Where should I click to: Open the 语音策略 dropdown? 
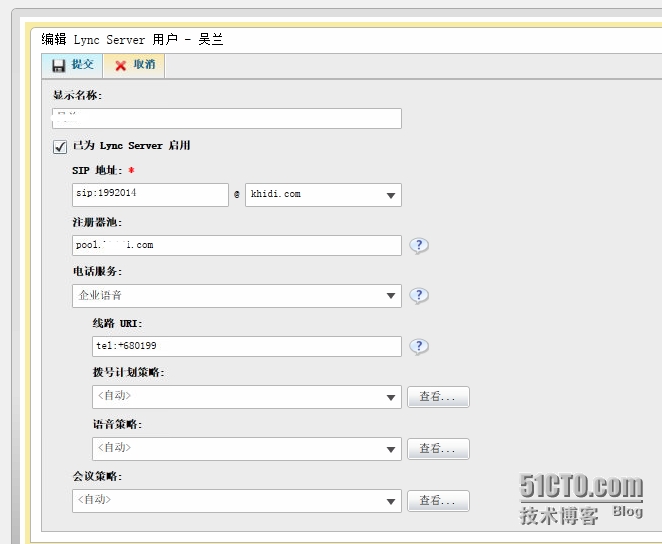point(247,449)
